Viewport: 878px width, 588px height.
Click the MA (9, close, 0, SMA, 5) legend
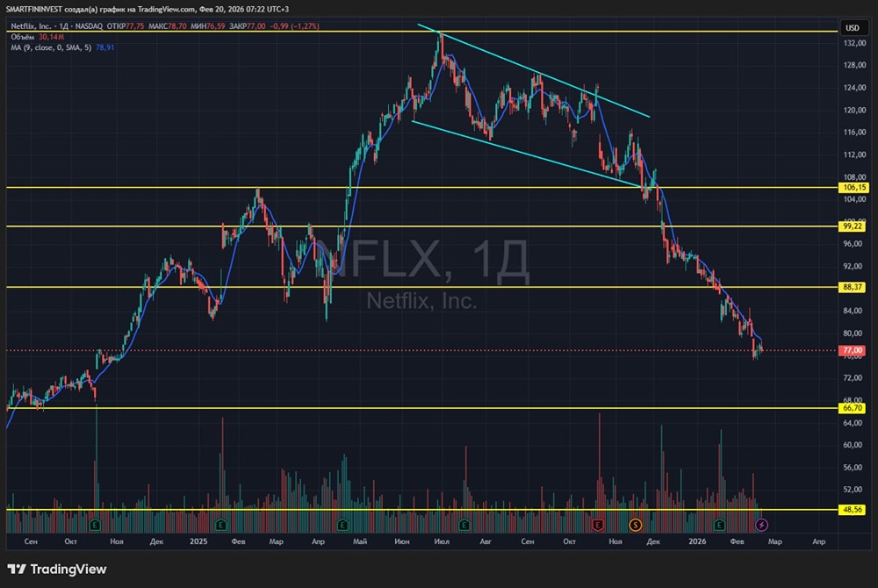(51, 47)
